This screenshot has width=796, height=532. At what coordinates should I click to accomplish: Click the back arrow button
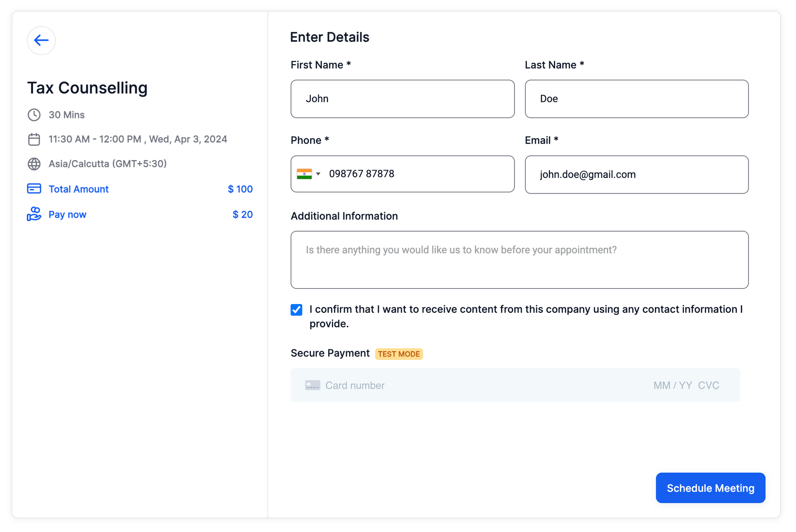(x=41, y=40)
